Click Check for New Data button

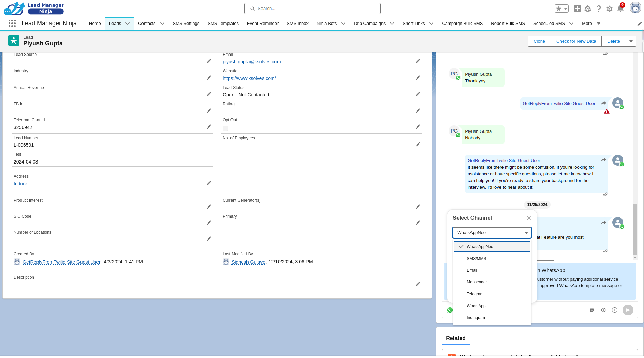pyautogui.click(x=576, y=41)
